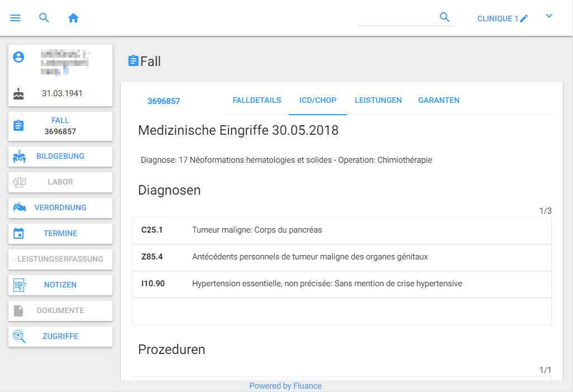
Task: Open the hamburger menu icon
Action: (15, 18)
